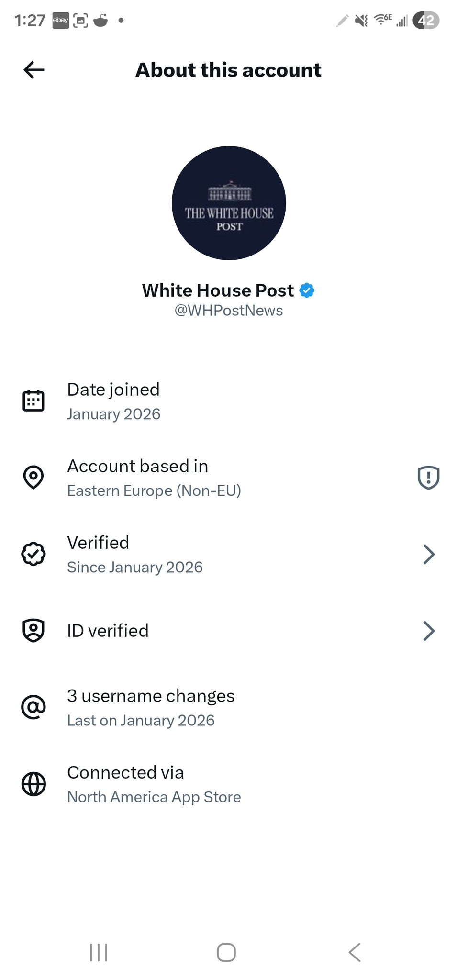Open the Verified Since January 2026 row
457x980 pixels.
229,554
